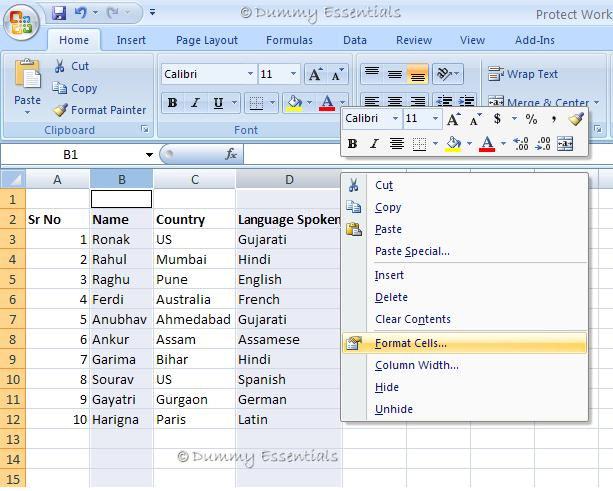Choose Format Cells from context menu
613x491 pixels.
click(464, 343)
